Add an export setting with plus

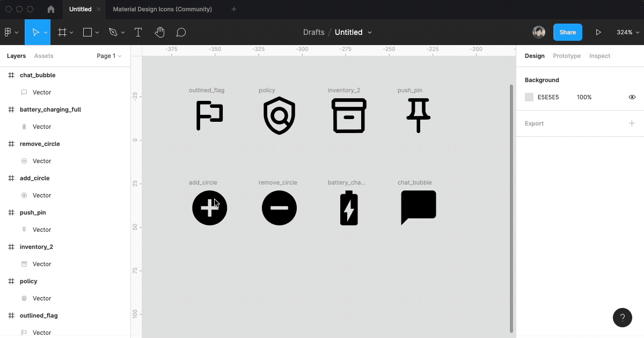pos(632,123)
